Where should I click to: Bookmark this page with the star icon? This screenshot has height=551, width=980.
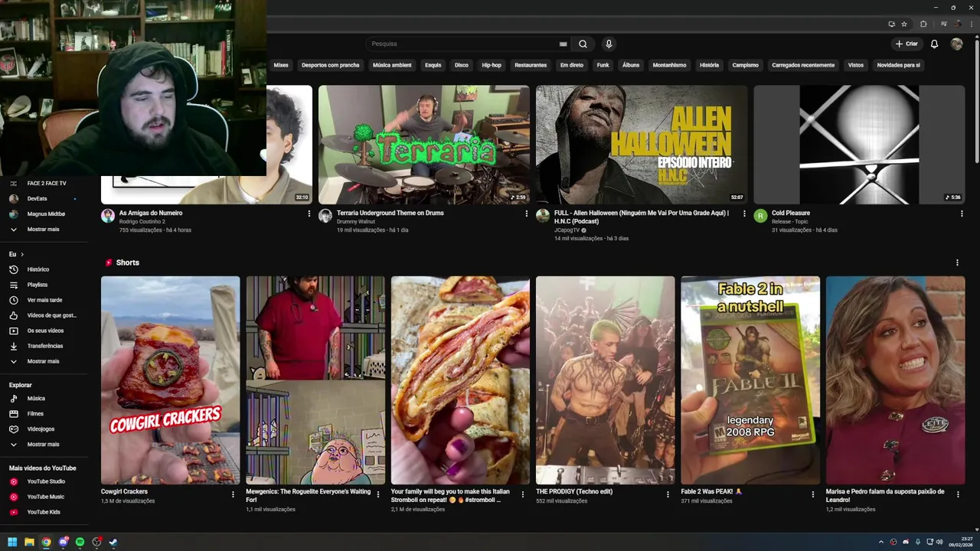click(904, 24)
